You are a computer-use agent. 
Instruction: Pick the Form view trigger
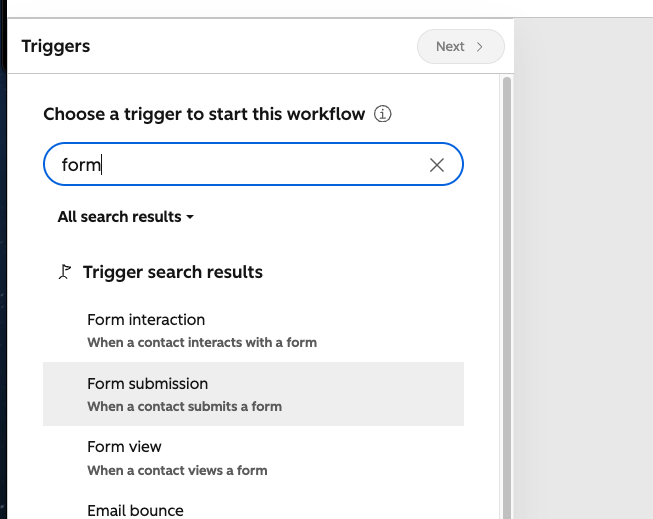point(253,458)
